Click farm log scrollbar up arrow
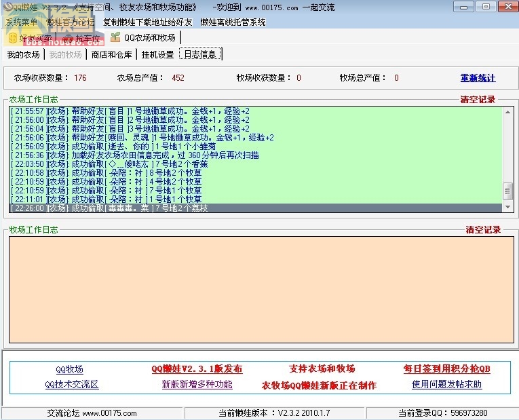519x420 pixels. click(x=507, y=112)
